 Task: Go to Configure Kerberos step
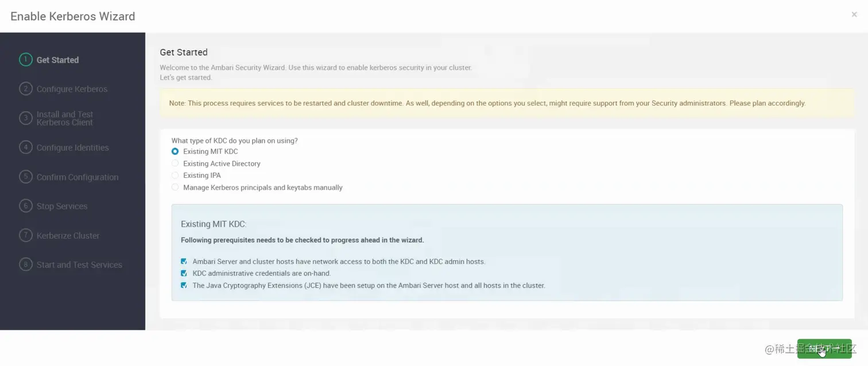pyautogui.click(x=72, y=89)
